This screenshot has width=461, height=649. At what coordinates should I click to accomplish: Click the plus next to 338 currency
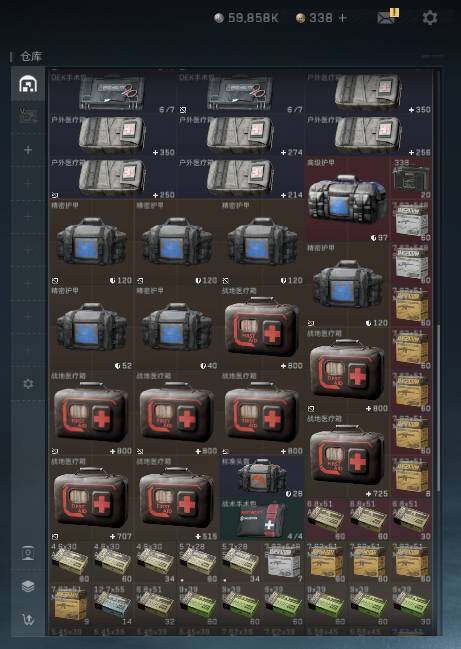[x=342, y=18]
